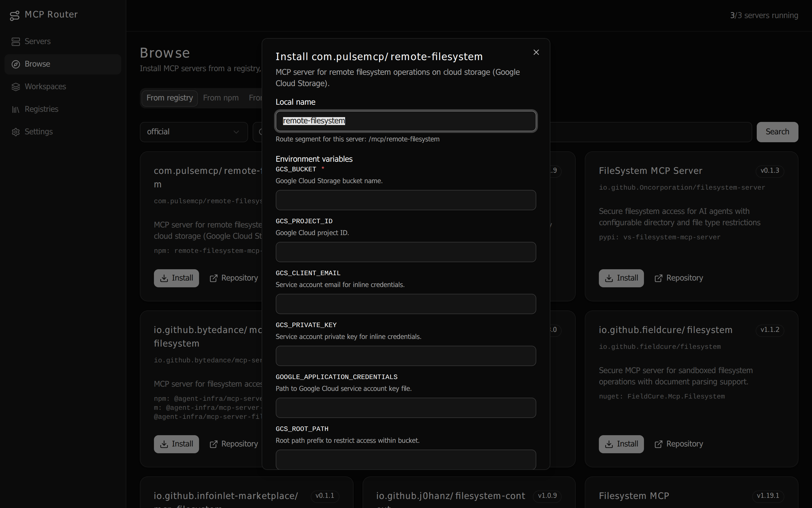Install the com.pulsemcp remote-filesystem card
The height and width of the screenshot is (508, 812).
[176, 278]
